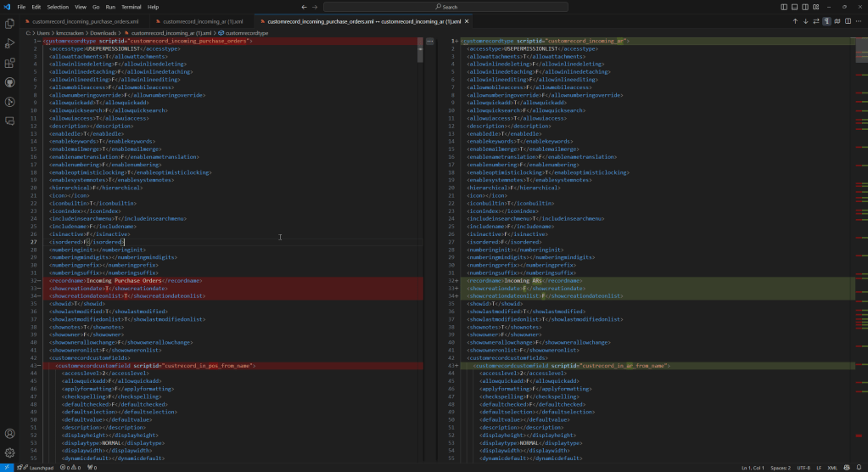This screenshot has width=868, height=472.
Task: Open the Explorer view in activity bar
Action: pyautogui.click(x=9, y=24)
